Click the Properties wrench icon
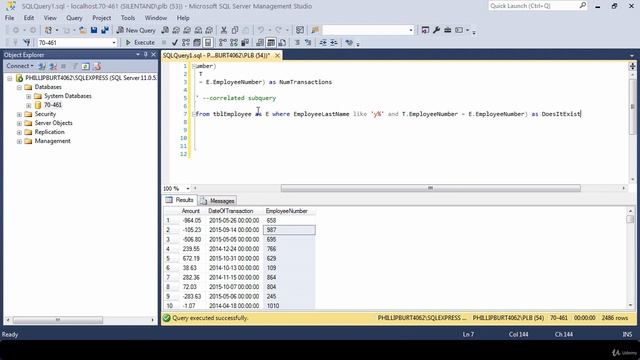640x360 pixels. [436, 30]
